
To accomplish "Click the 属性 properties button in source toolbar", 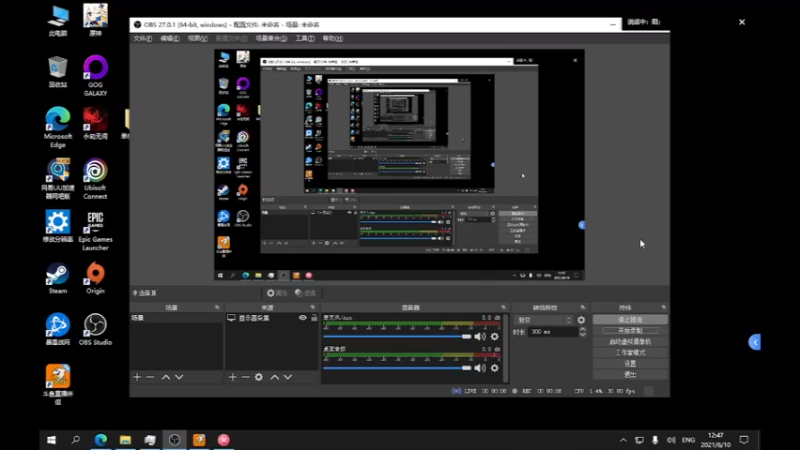I will (x=277, y=293).
